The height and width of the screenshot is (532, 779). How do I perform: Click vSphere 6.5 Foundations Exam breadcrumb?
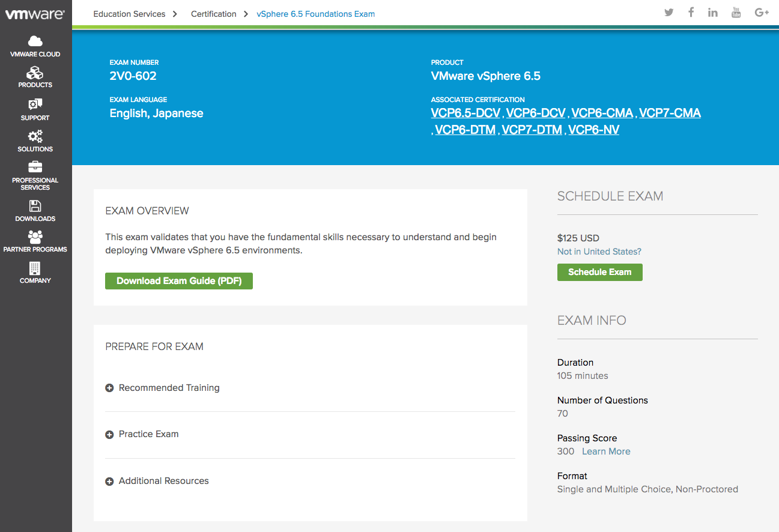315,14
